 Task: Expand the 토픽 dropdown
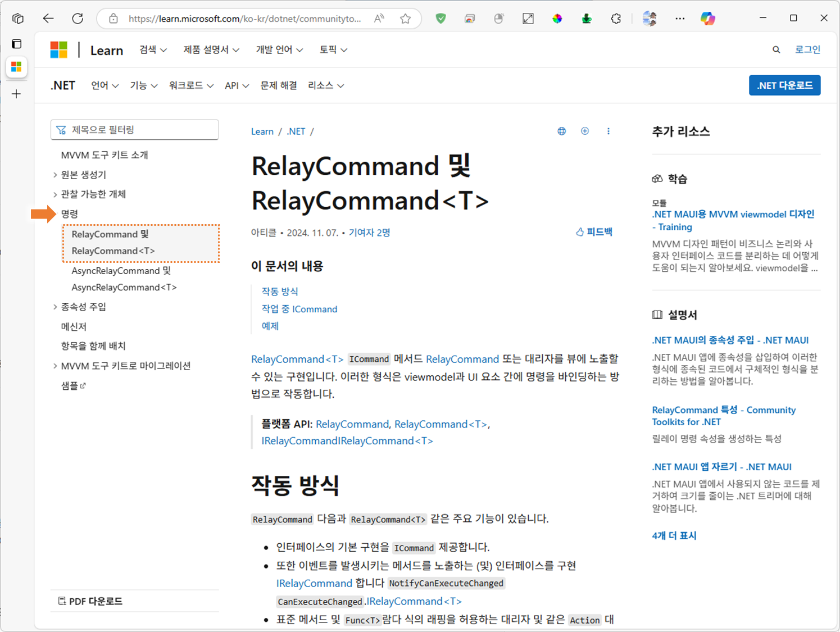[x=333, y=49]
